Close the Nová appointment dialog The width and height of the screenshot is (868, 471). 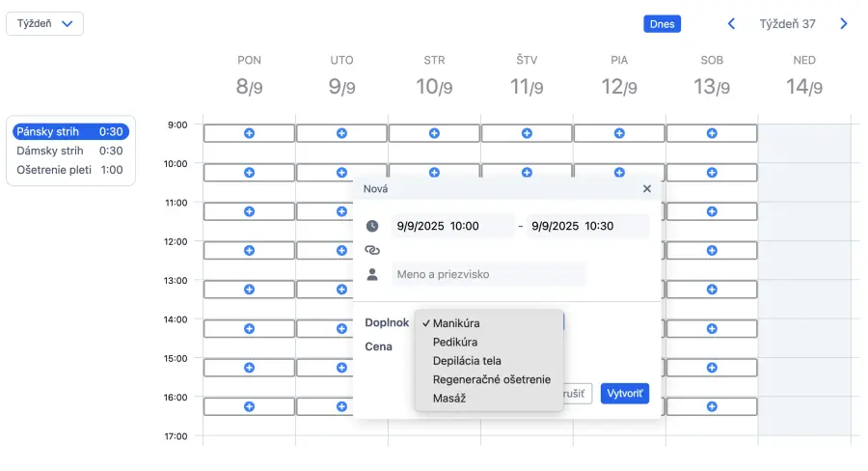647,189
